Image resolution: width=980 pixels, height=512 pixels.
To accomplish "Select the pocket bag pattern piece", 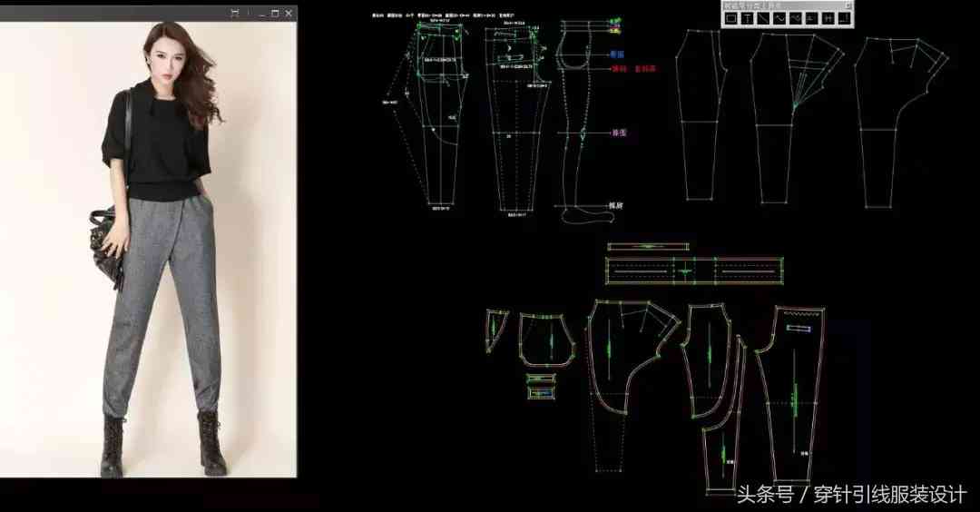I will [x=544, y=340].
